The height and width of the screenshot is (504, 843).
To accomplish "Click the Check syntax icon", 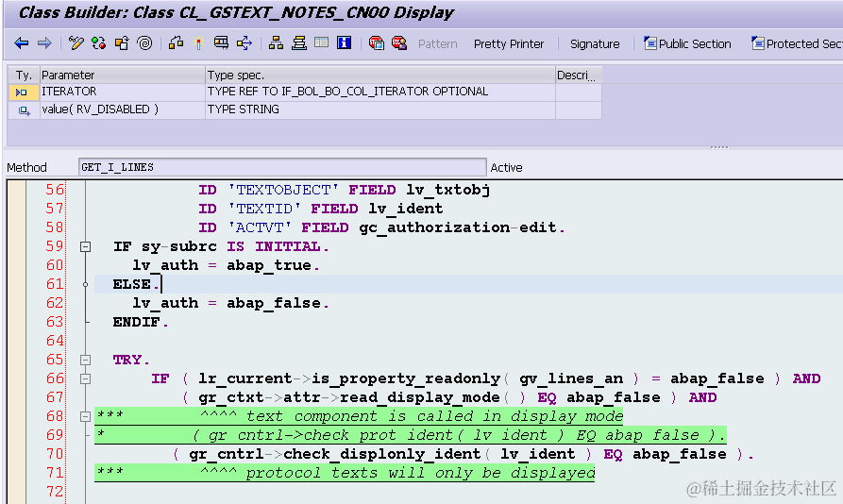I will (x=176, y=43).
